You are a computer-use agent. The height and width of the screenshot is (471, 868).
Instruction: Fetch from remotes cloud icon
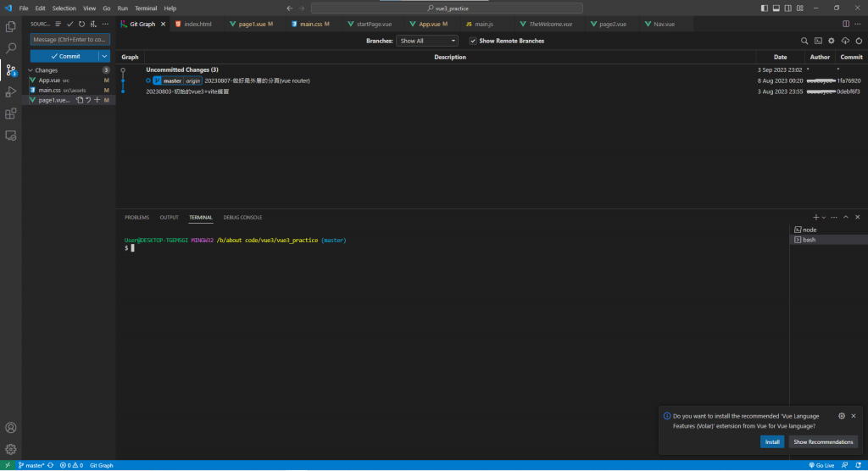click(x=845, y=41)
